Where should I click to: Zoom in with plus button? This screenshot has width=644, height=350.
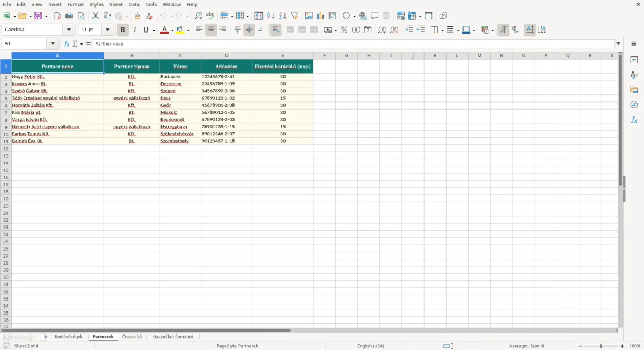[x=623, y=346]
